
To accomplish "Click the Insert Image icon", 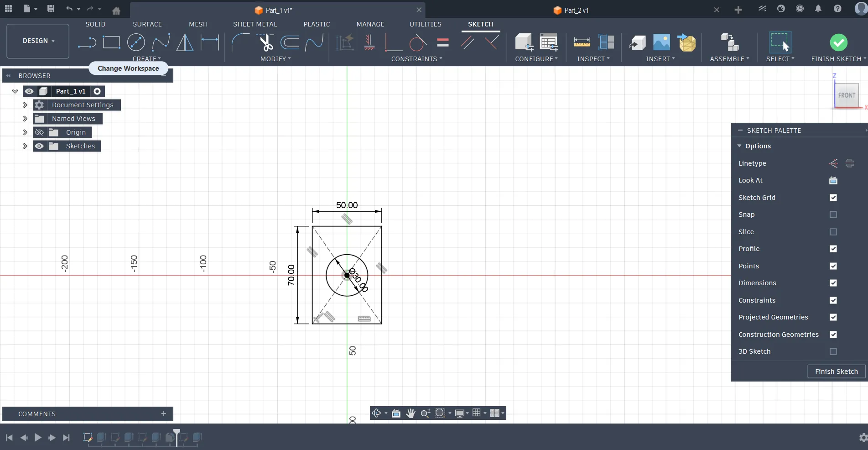I will click(661, 42).
